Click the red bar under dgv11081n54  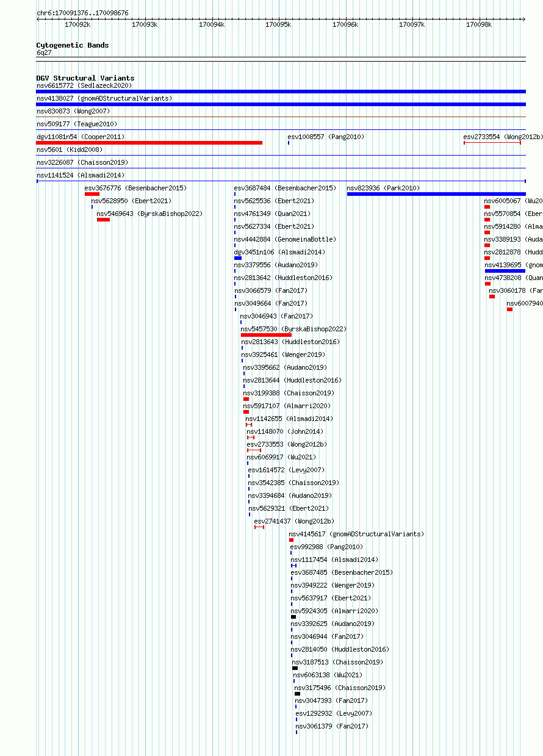click(x=149, y=143)
